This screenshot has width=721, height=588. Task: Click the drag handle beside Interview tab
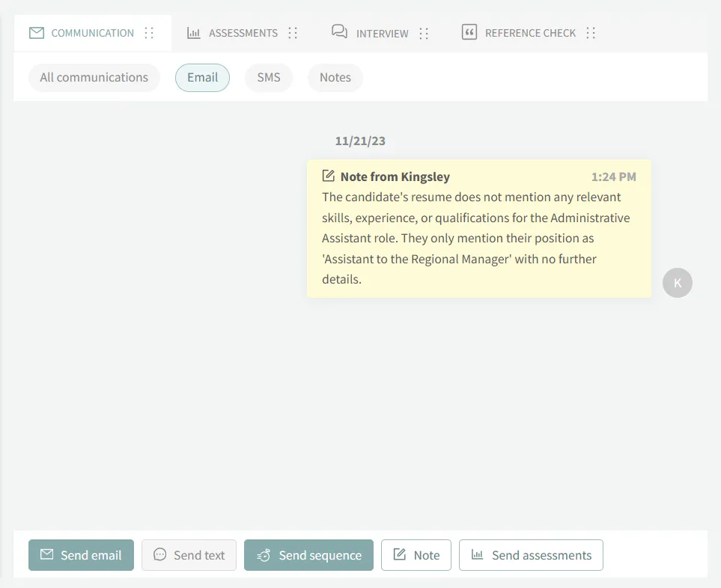(424, 33)
